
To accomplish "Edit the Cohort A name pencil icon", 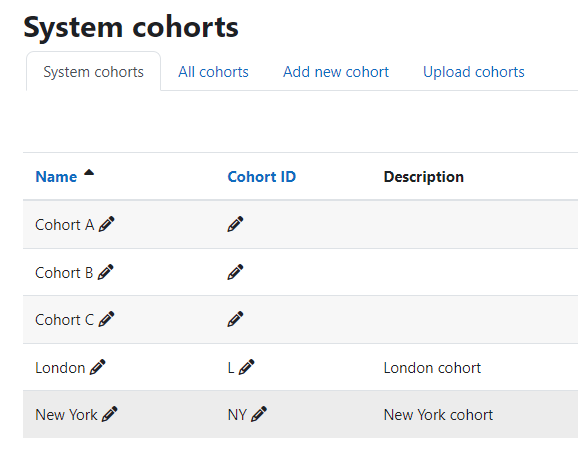I will coord(107,224).
